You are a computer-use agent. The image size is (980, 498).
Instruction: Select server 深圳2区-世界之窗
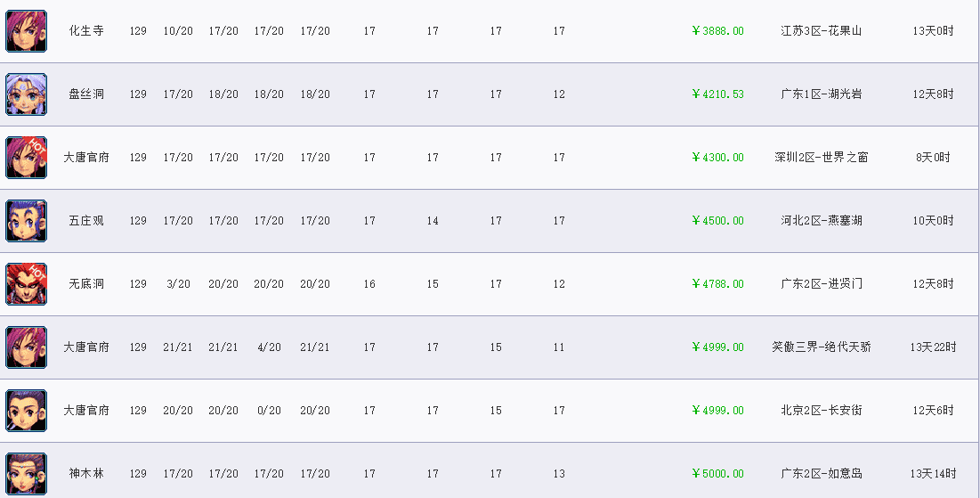tap(822, 157)
